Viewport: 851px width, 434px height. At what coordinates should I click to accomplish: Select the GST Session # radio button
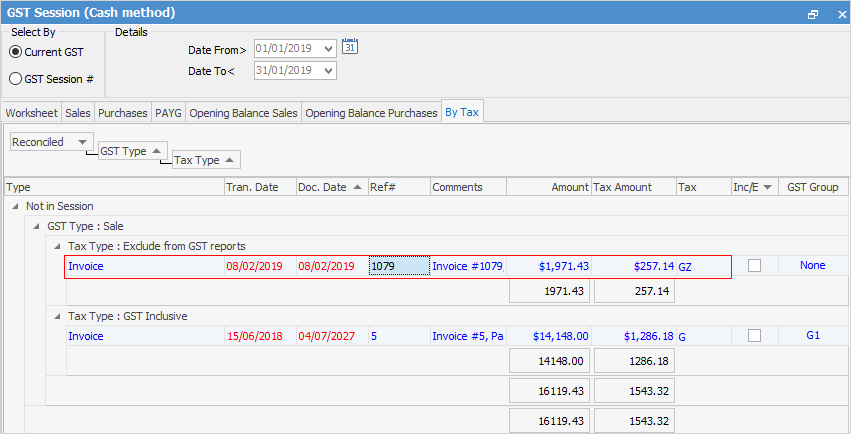pos(15,79)
